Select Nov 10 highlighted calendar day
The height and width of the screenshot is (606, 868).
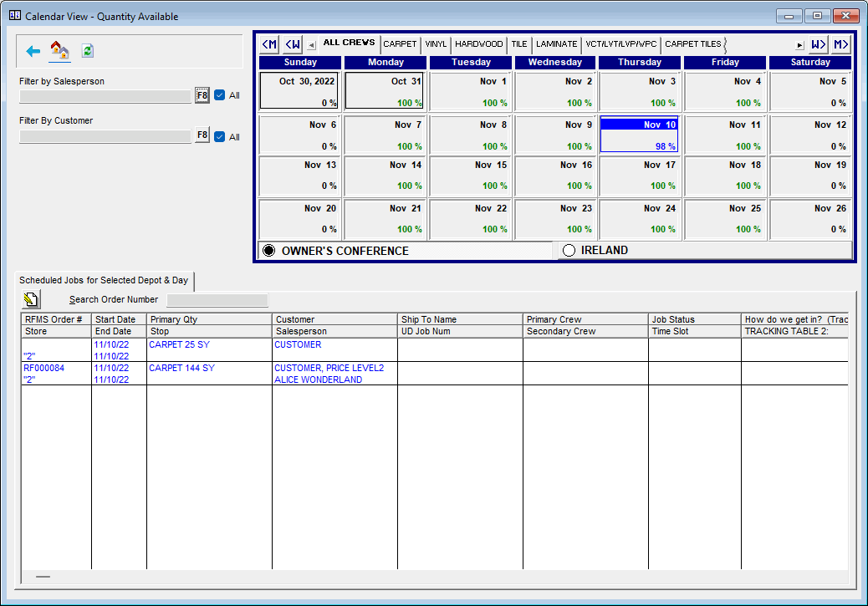[x=639, y=134]
